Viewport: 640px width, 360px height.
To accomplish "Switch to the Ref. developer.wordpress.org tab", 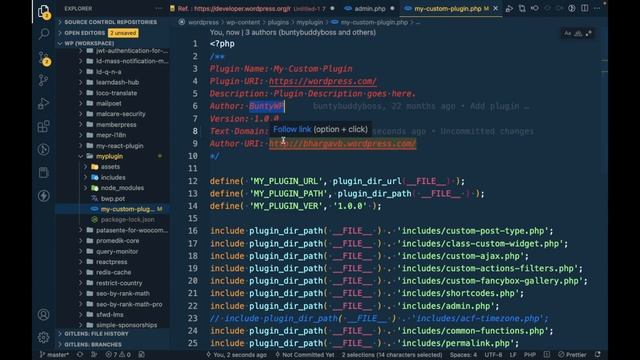I will pos(252,9).
